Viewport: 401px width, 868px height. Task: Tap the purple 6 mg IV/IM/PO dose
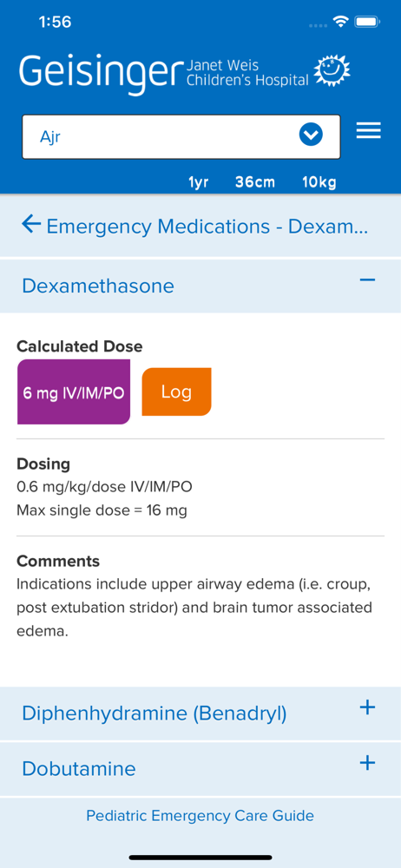click(74, 392)
